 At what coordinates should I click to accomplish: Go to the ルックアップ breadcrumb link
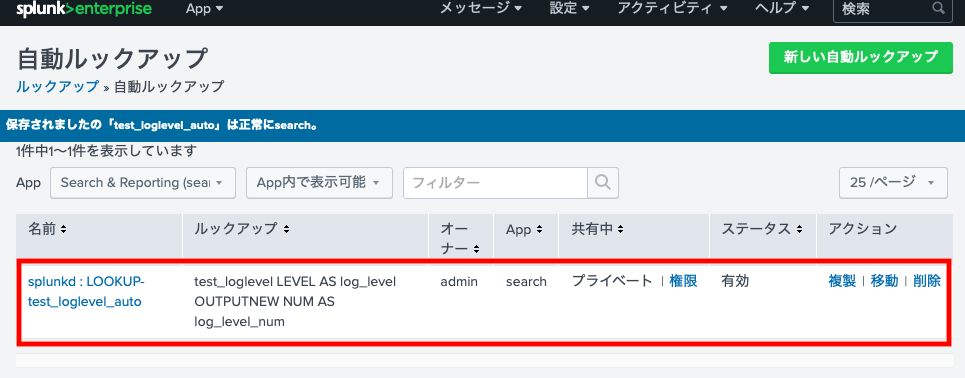click(57, 87)
